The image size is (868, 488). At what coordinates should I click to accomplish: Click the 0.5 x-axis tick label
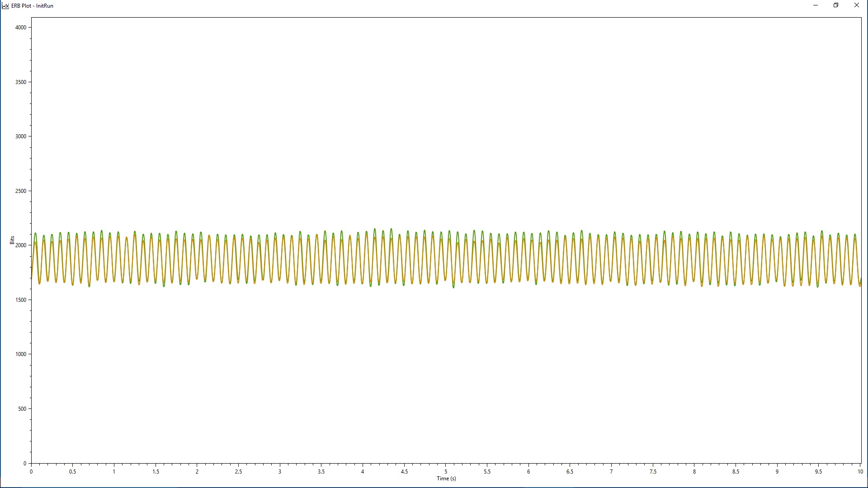72,472
